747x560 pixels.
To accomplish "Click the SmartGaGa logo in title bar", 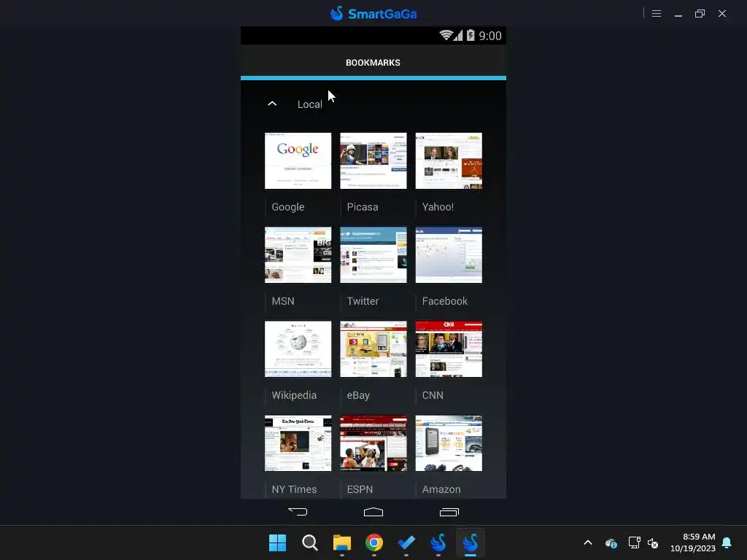I will (x=373, y=13).
